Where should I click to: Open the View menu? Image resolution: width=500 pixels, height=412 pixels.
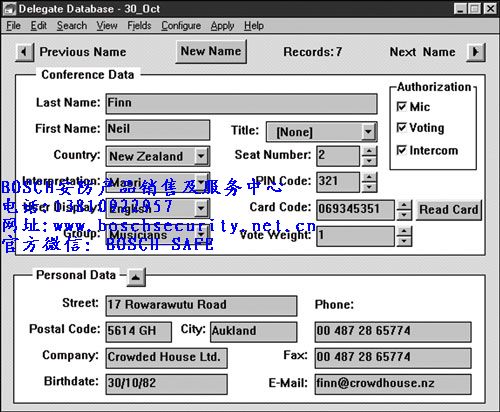[107, 26]
